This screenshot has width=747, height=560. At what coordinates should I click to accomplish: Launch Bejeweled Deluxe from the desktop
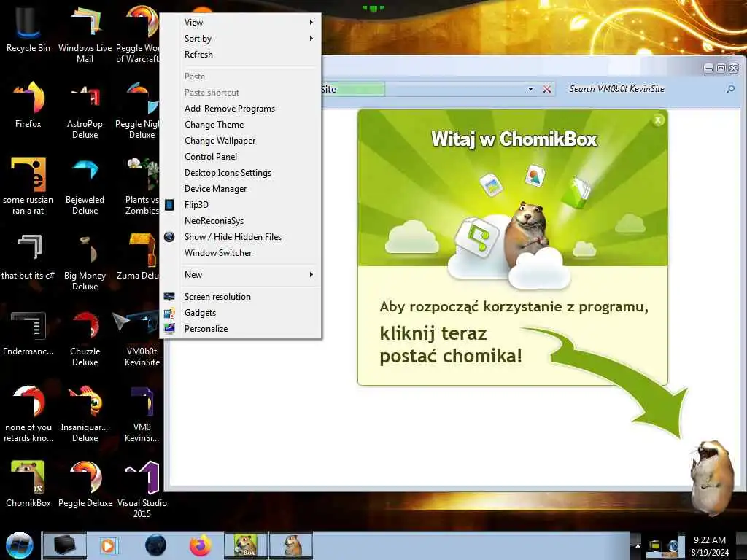[85, 186]
